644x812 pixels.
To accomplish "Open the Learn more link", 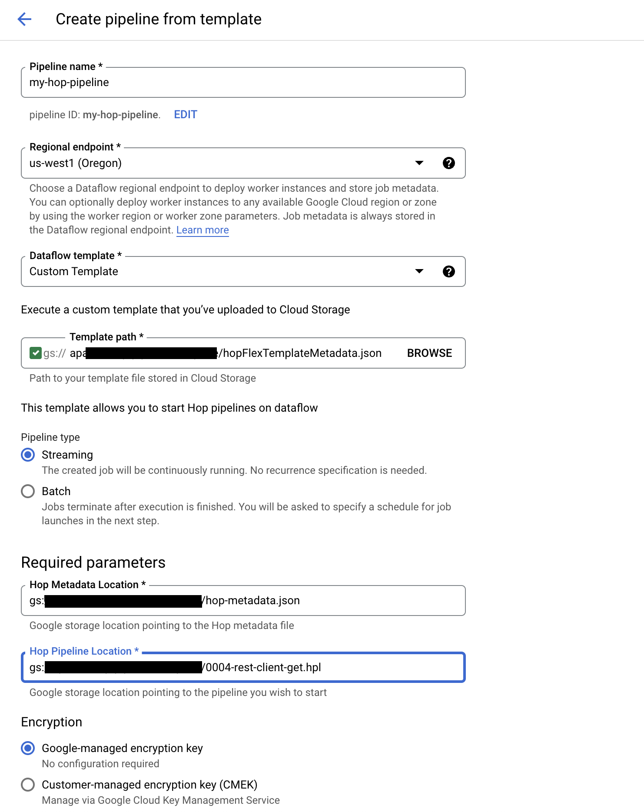I will tap(202, 230).
